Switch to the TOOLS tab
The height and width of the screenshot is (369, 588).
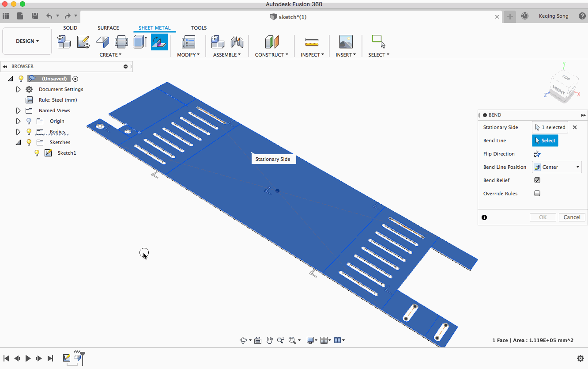199,28
